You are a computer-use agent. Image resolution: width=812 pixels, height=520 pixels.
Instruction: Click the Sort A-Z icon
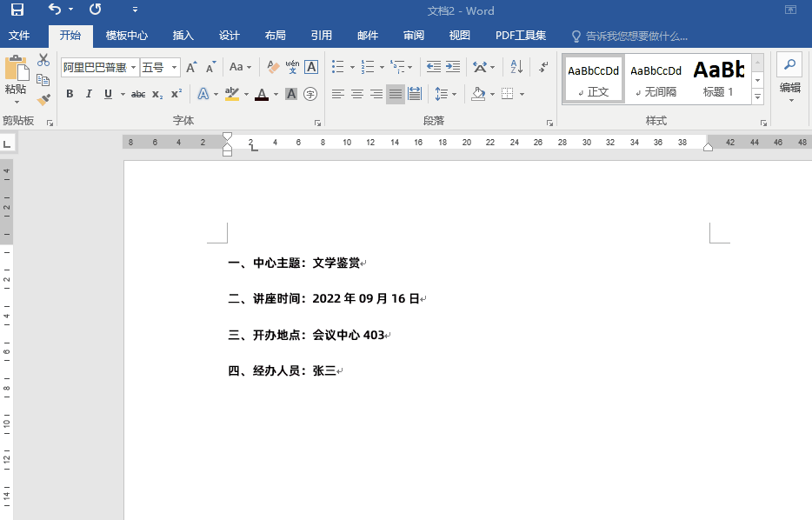coord(516,67)
